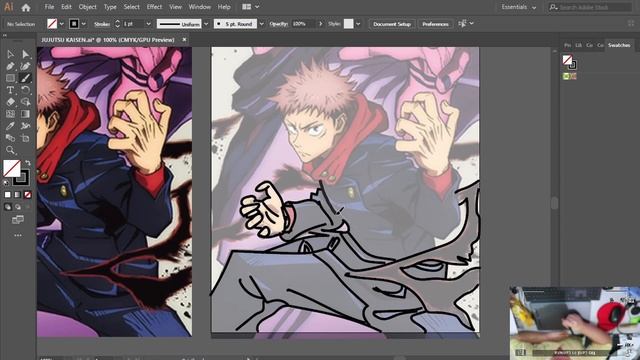The height and width of the screenshot is (360, 640).
Task: Open the stroke weight dropdown
Action: 148,24
